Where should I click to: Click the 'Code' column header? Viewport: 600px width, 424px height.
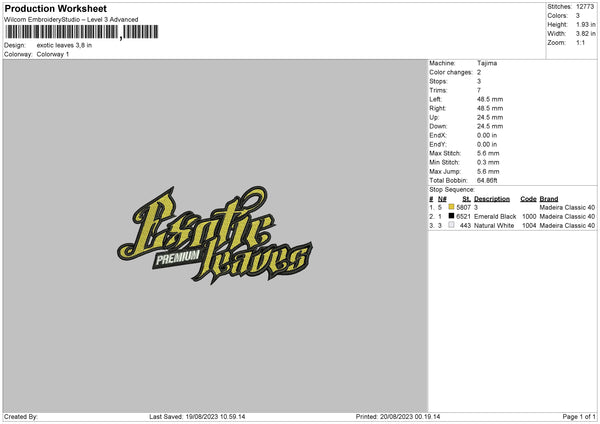528,199
